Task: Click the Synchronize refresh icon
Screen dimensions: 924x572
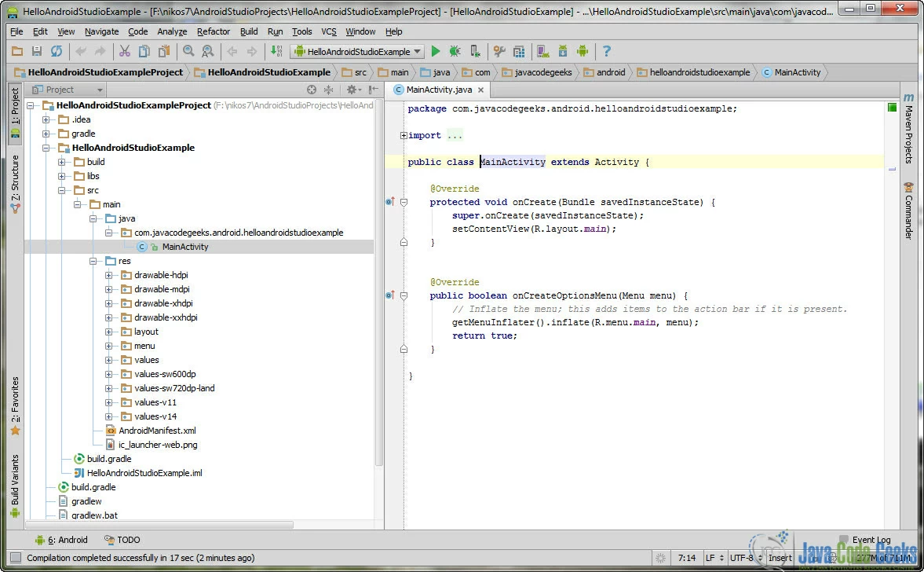Action: point(56,51)
